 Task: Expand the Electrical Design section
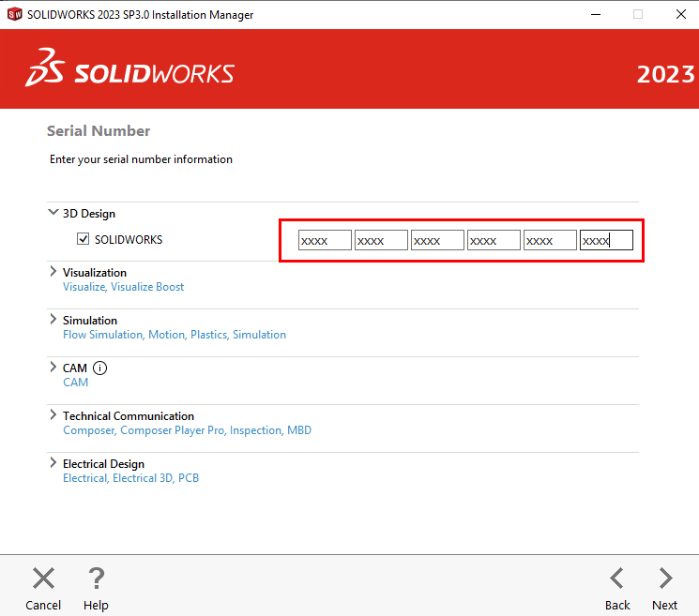(53, 462)
